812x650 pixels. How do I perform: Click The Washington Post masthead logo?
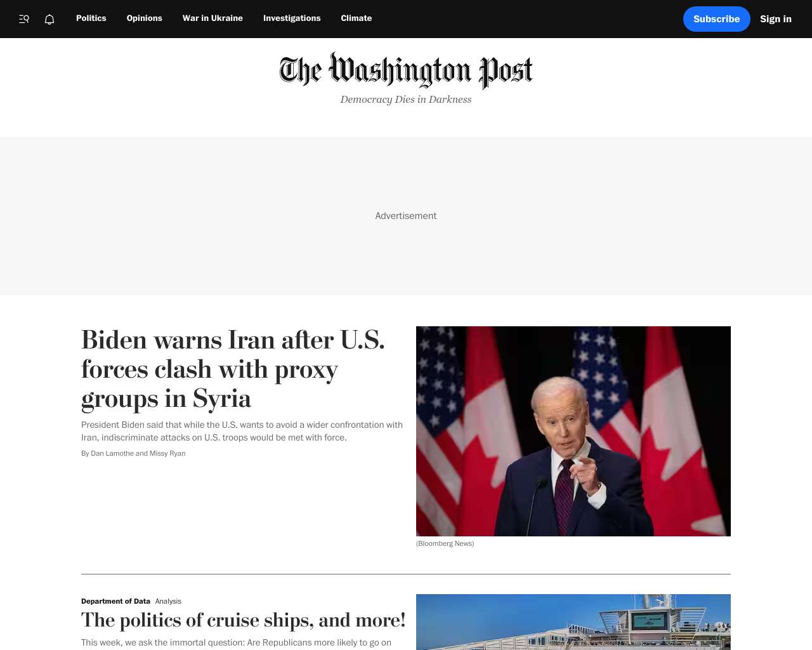pyautogui.click(x=406, y=70)
